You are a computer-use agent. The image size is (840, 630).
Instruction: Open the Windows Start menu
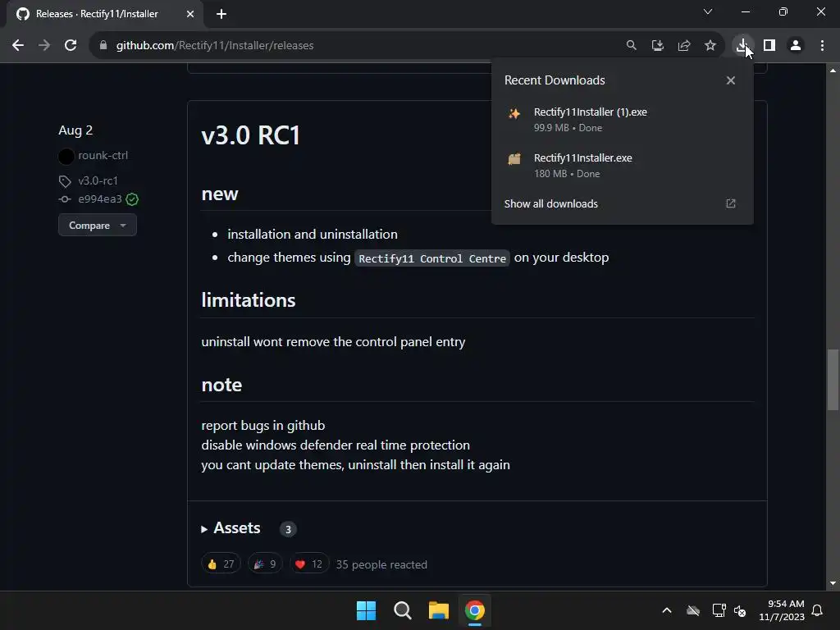tap(367, 610)
